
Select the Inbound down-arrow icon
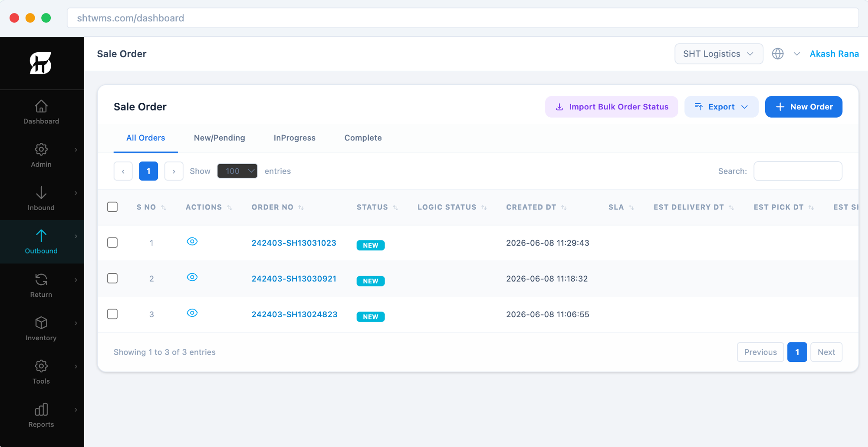[41, 193]
